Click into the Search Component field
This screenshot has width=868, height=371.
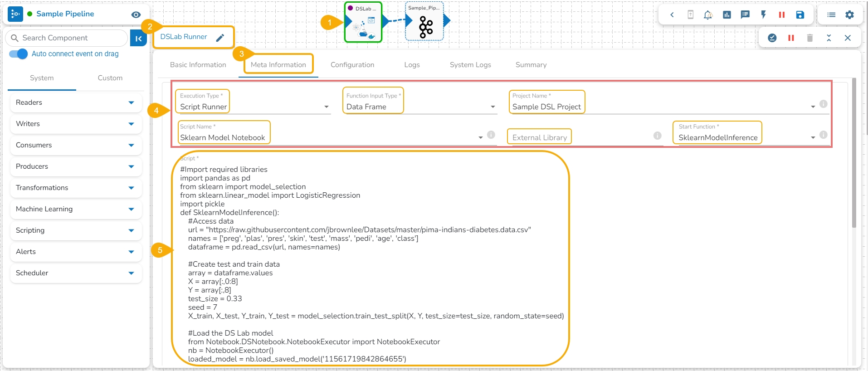pos(66,38)
